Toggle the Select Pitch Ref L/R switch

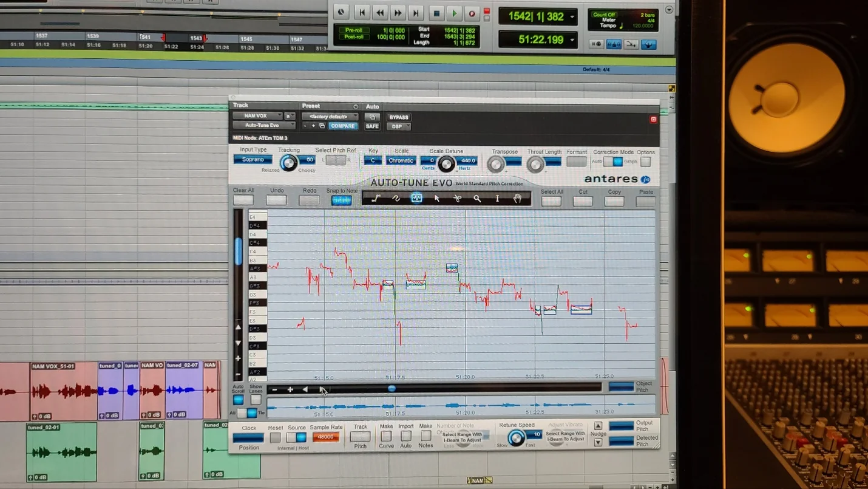pos(336,160)
